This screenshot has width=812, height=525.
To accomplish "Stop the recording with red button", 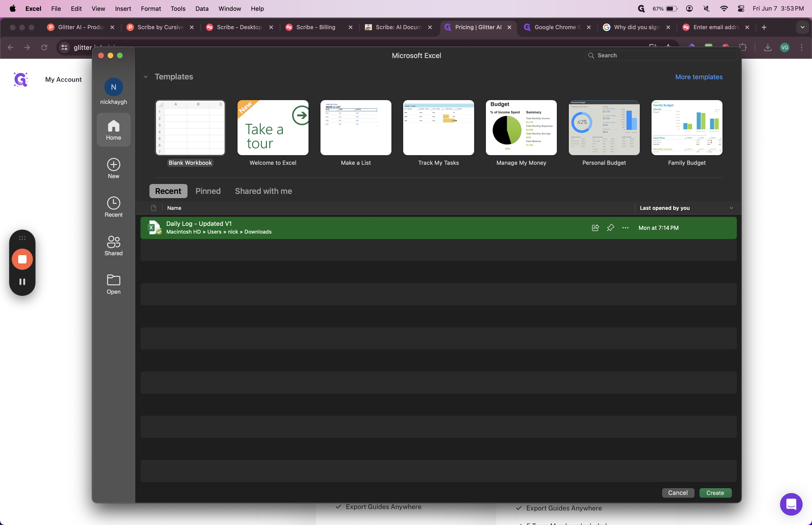I will click(x=22, y=259).
